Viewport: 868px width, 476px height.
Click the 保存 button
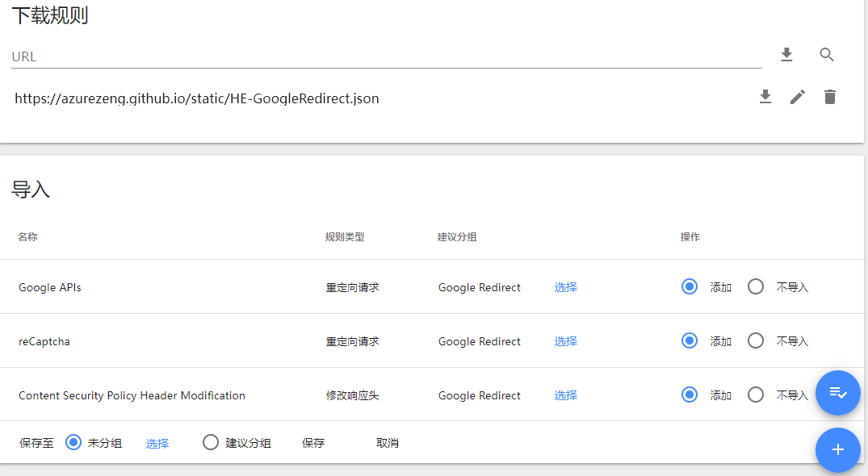pos(313,443)
